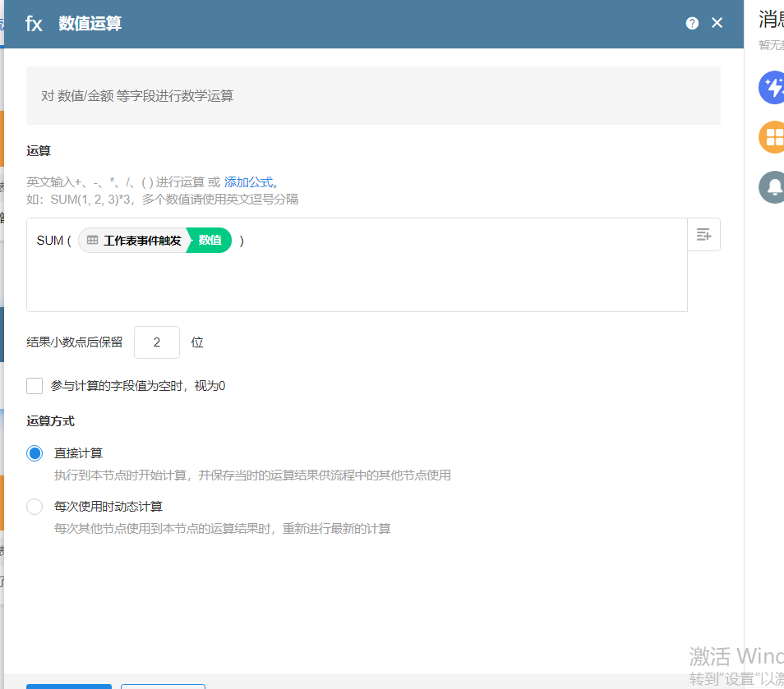Click the worksheet table icon in the tag
Viewport: 784px width, 689px height.
click(93, 241)
